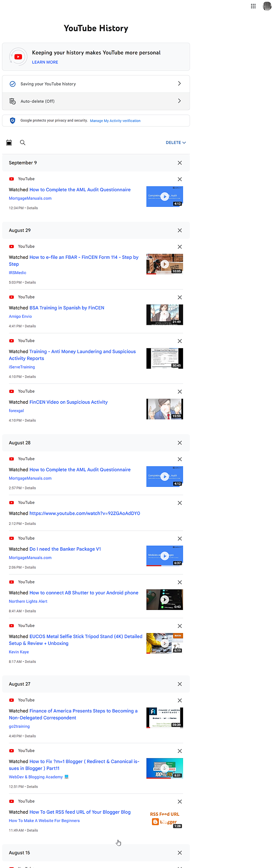Play the 0:43 AB Shutter thumbnail
Screen dimensions: 274x868
pos(164,599)
